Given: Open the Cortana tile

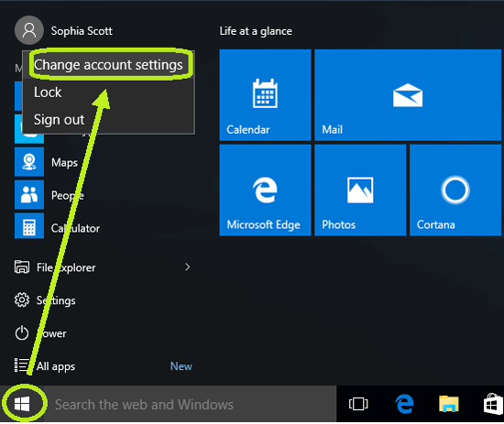Looking at the screenshot, I should pyautogui.click(x=455, y=190).
